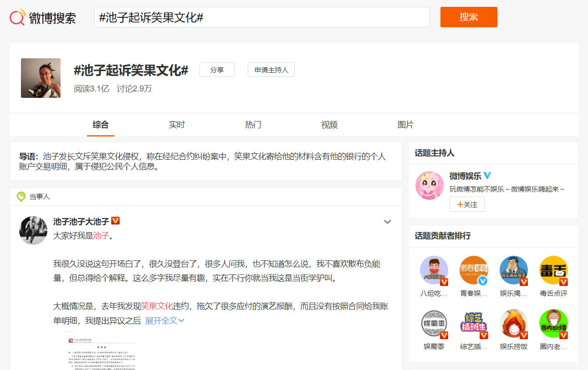Switch to the 热门 tab
Image resolution: width=588 pixels, height=370 pixels.
click(x=253, y=125)
